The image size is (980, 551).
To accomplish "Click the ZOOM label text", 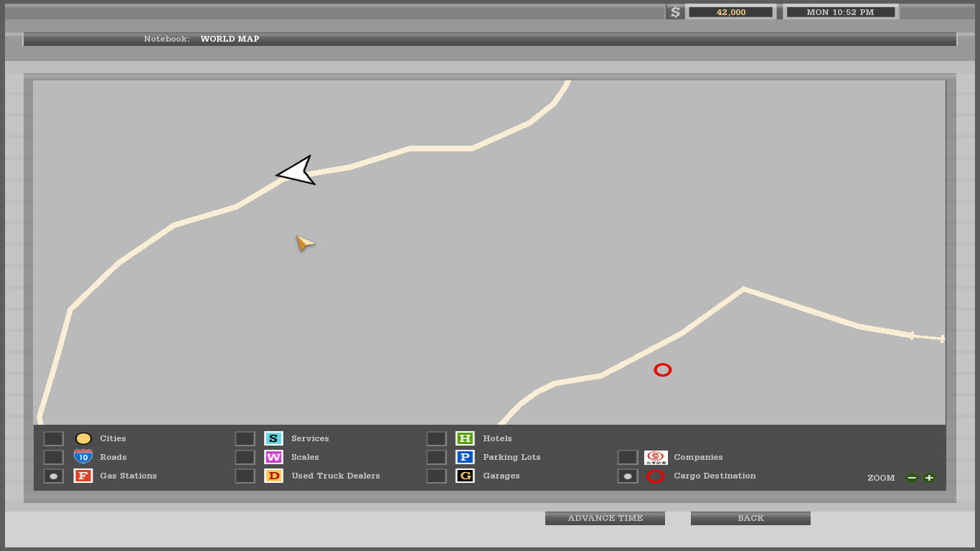I will point(881,478).
